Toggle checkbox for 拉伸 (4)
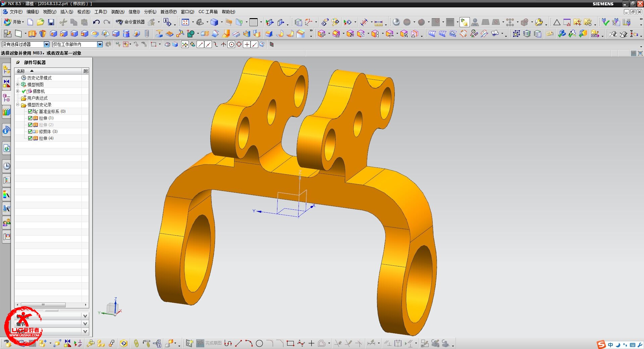The width and height of the screenshot is (644, 349). coord(30,138)
